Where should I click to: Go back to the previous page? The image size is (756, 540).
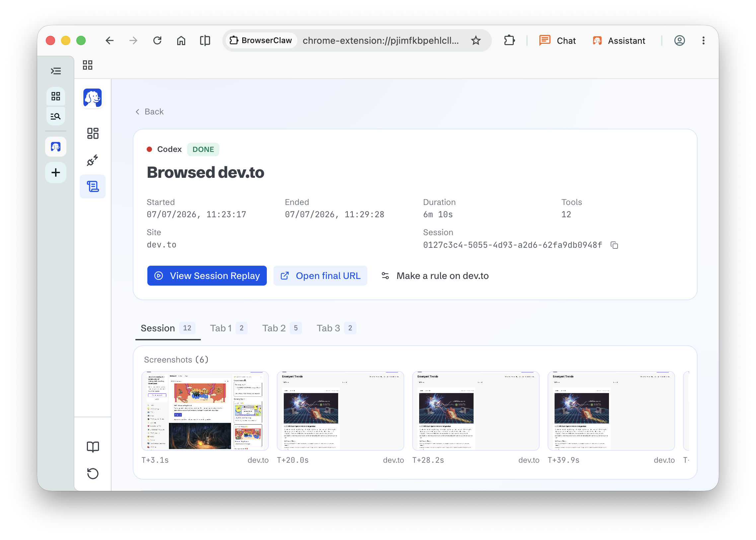click(x=110, y=40)
